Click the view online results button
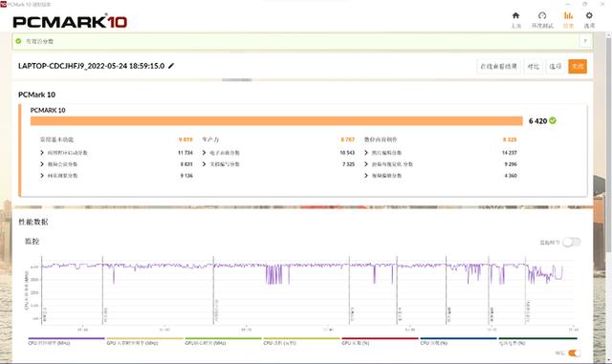Screen dimensions: 612x364 (x=498, y=66)
